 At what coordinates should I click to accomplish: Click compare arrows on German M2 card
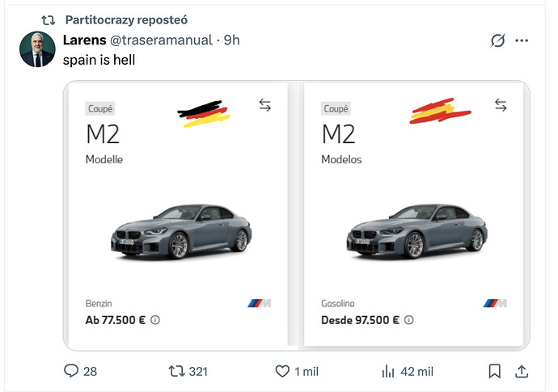[265, 105]
